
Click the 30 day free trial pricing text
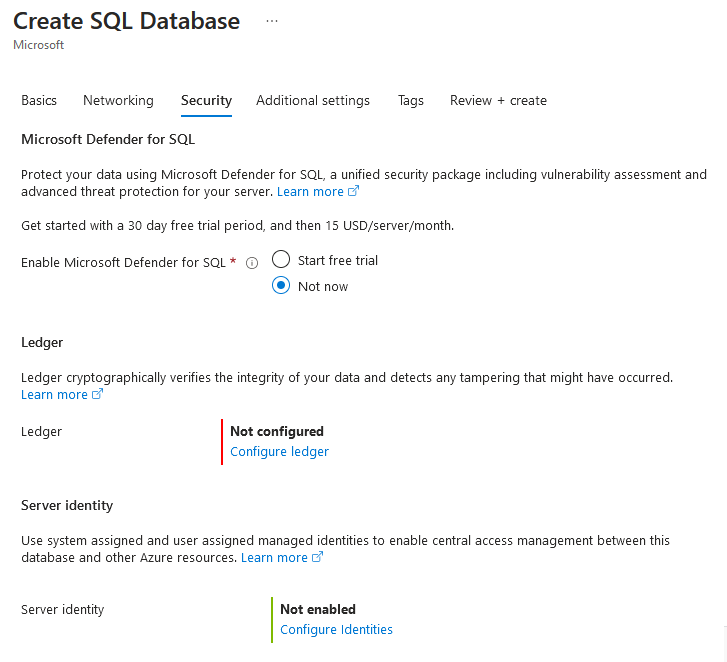(237, 226)
